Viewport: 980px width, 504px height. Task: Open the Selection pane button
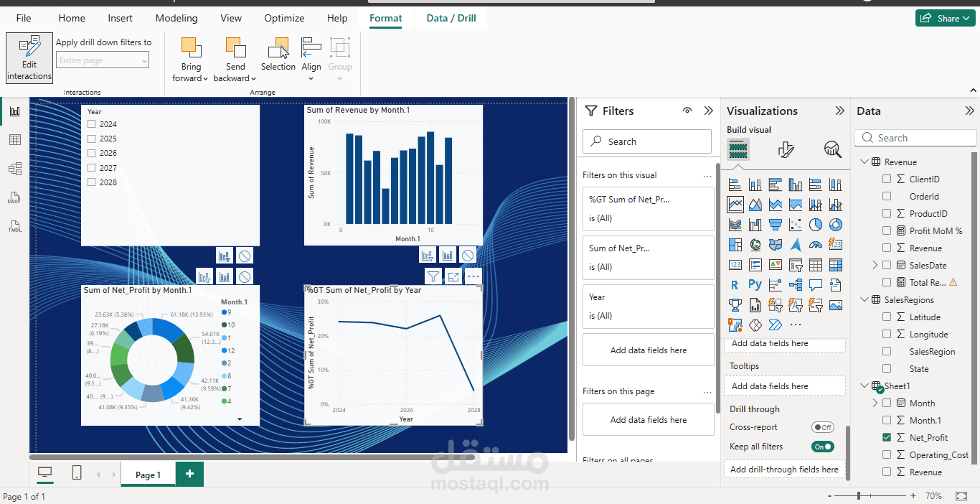(278, 54)
